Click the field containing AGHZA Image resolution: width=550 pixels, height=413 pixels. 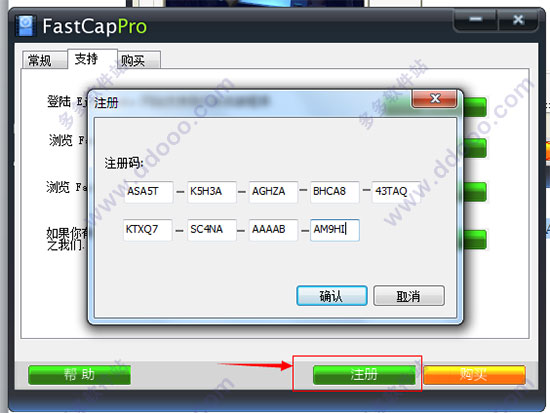[273, 192]
